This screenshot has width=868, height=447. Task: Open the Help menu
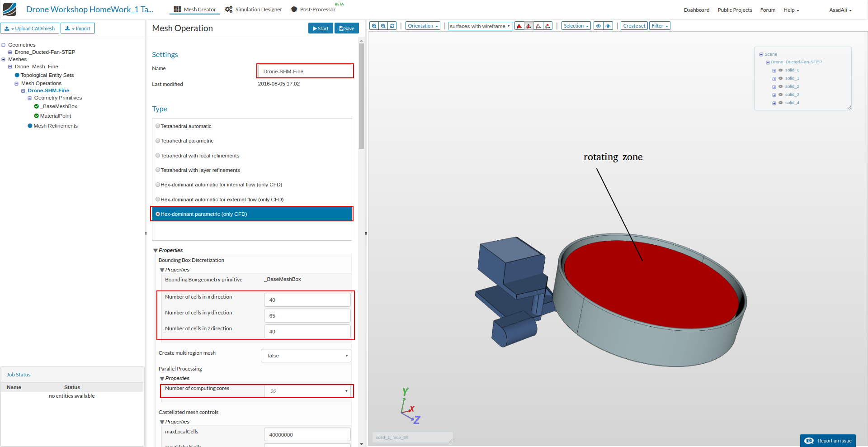tap(791, 10)
